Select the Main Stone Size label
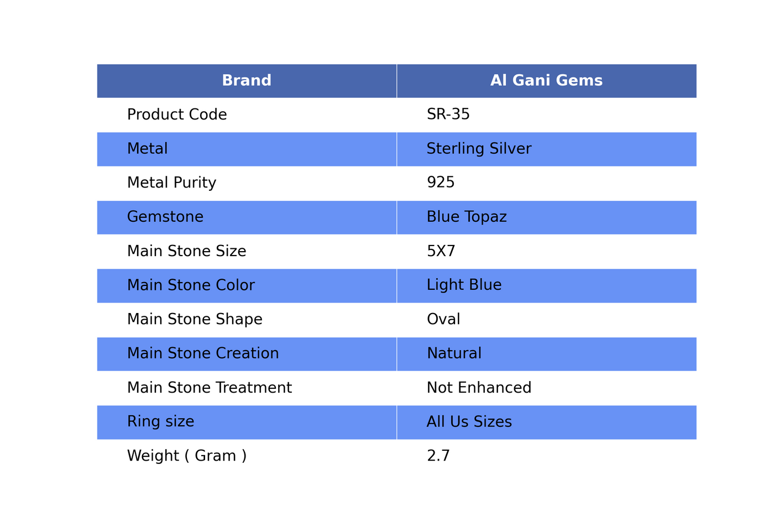The width and height of the screenshot is (774, 532). pos(186,251)
